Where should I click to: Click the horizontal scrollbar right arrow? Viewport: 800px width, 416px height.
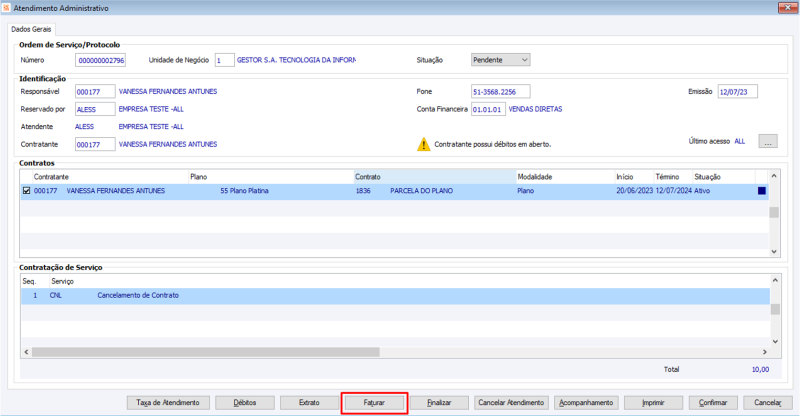click(x=764, y=352)
